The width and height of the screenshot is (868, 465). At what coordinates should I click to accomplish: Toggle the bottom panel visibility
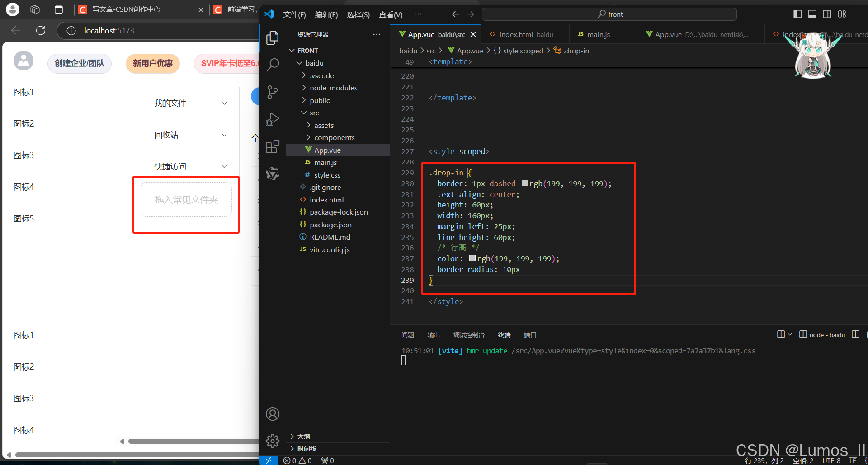(x=812, y=14)
